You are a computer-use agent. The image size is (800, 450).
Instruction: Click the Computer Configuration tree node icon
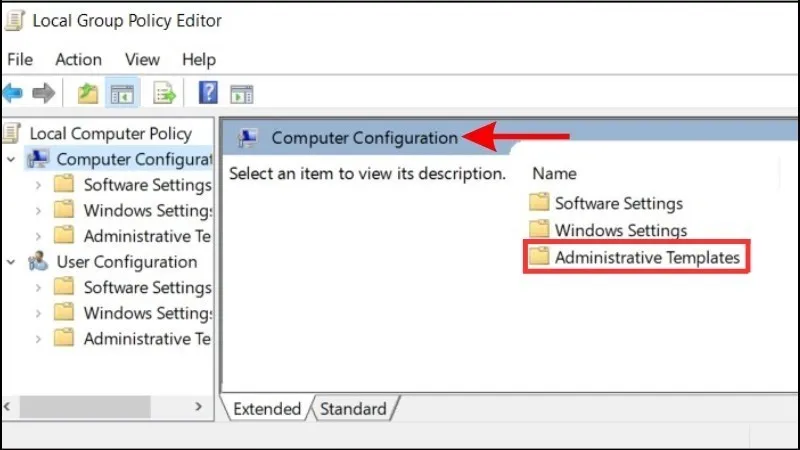click(38, 159)
